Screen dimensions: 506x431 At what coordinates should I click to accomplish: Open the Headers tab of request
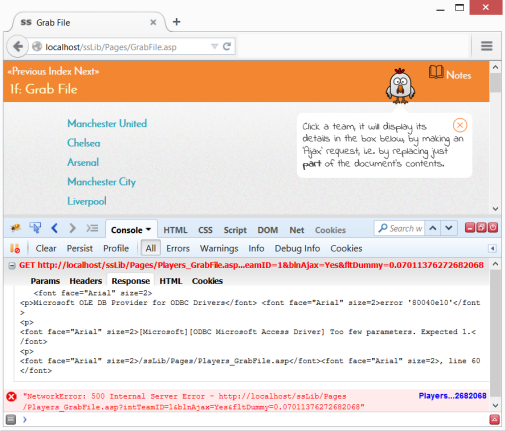86,281
